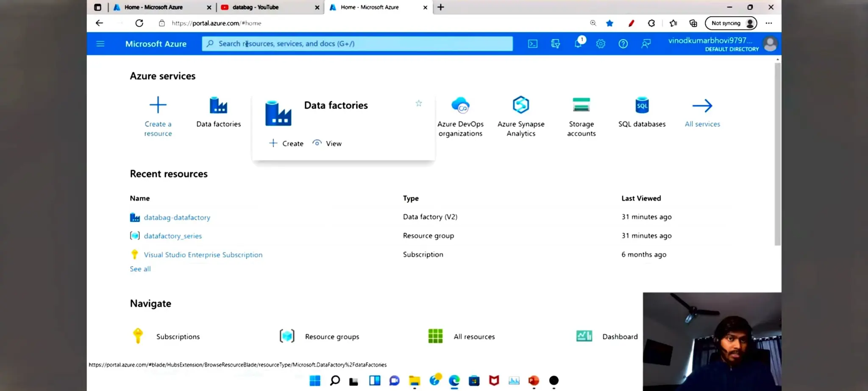This screenshot has width=868, height=391.
Task: Open the notifications bell
Action: point(578,43)
